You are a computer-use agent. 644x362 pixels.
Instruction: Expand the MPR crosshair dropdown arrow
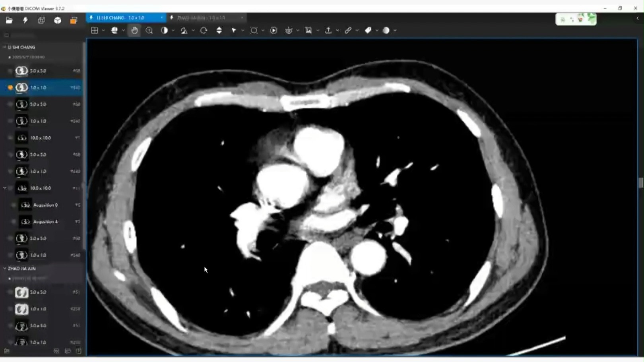pyautogui.click(x=123, y=31)
